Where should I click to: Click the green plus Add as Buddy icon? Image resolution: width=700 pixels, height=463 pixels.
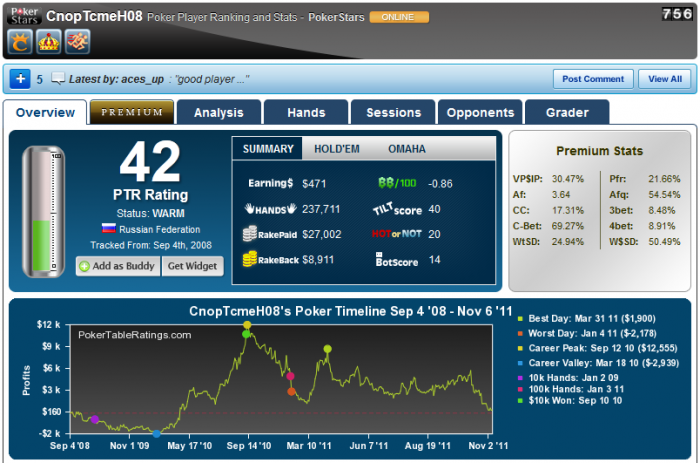(84, 267)
